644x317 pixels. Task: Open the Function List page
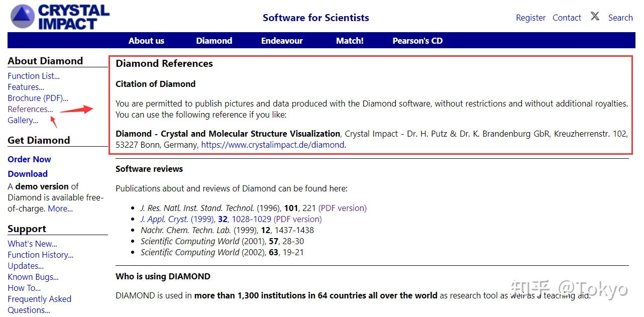[33, 76]
